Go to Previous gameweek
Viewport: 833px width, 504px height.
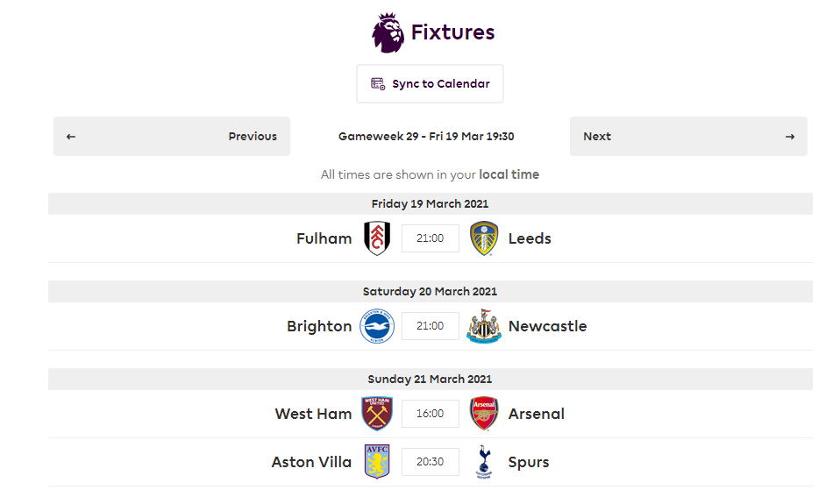[x=172, y=137]
